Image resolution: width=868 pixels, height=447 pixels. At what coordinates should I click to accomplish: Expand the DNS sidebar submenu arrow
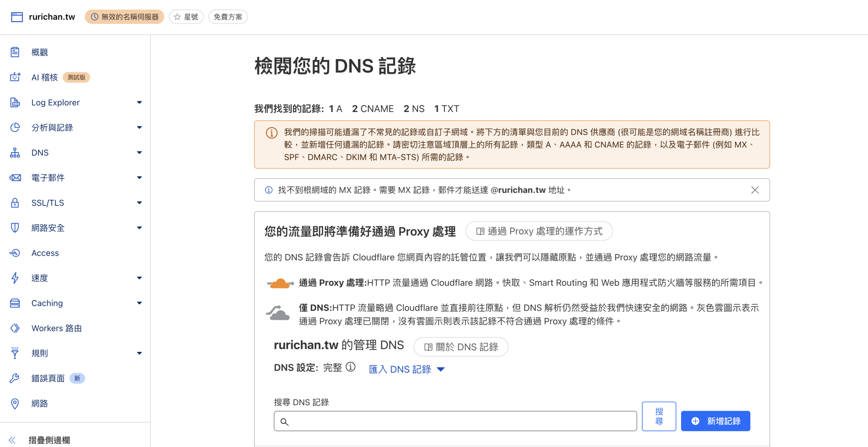tap(139, 153)
